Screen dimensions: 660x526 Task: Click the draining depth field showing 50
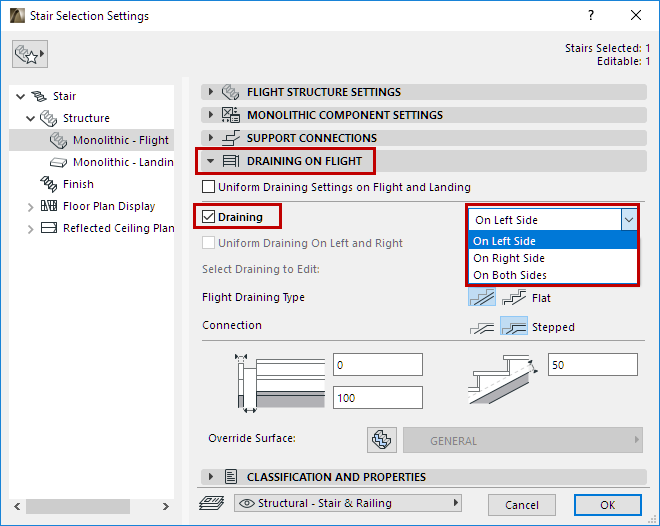coord(593,364)
